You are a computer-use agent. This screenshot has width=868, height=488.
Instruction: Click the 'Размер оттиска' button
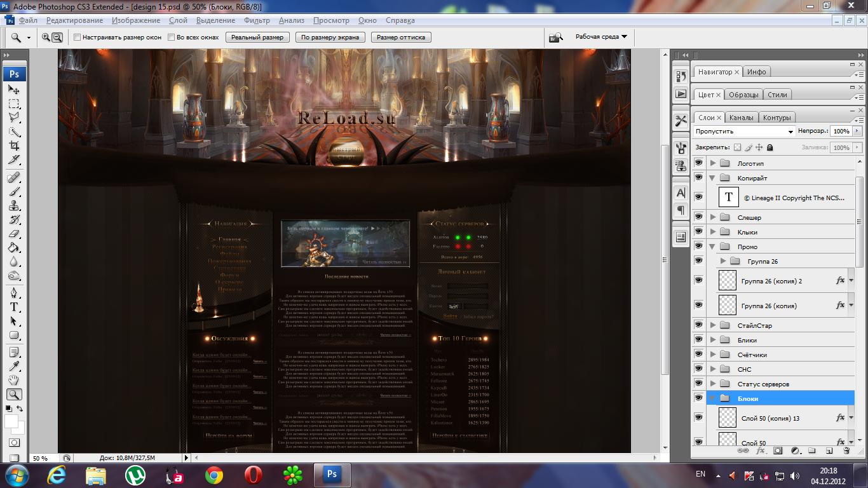pos(401,37)
